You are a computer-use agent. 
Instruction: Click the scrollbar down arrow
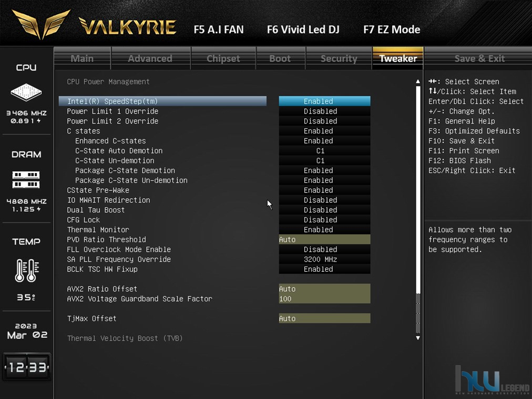point(418,338)
